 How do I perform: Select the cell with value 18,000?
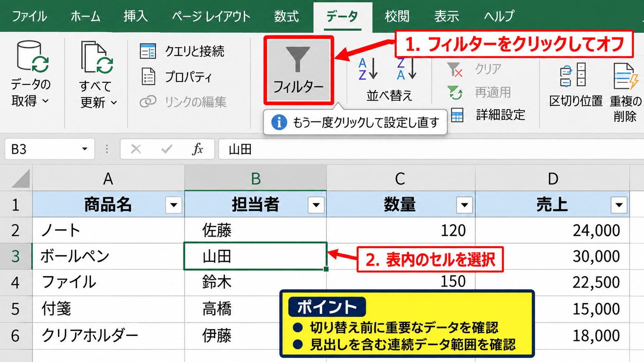tap(552, 335)
